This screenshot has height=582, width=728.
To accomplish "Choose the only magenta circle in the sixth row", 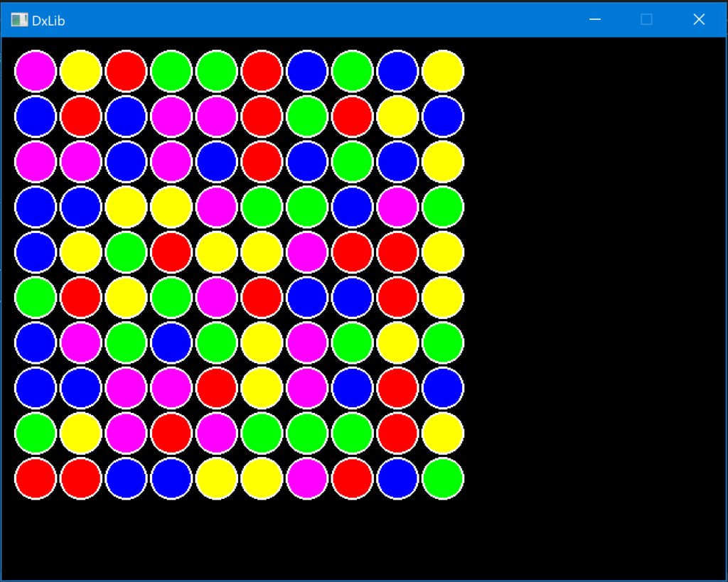I will [217, 298].
